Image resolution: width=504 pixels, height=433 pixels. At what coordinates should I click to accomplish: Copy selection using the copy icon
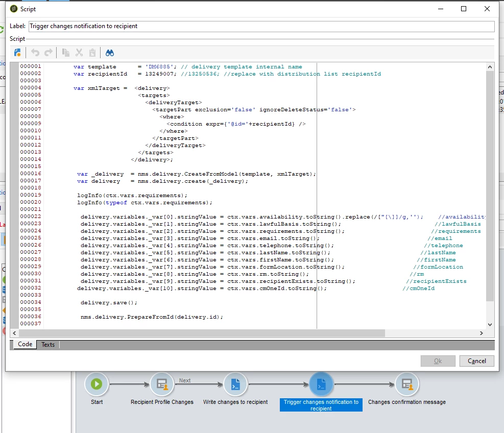pos(65,53)
